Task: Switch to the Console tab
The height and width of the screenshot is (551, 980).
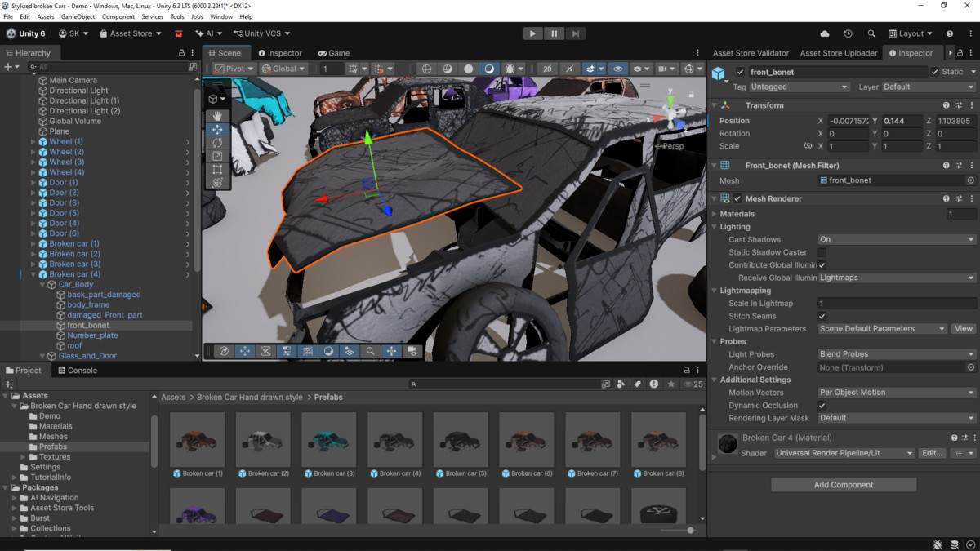Action: point(77,370)
